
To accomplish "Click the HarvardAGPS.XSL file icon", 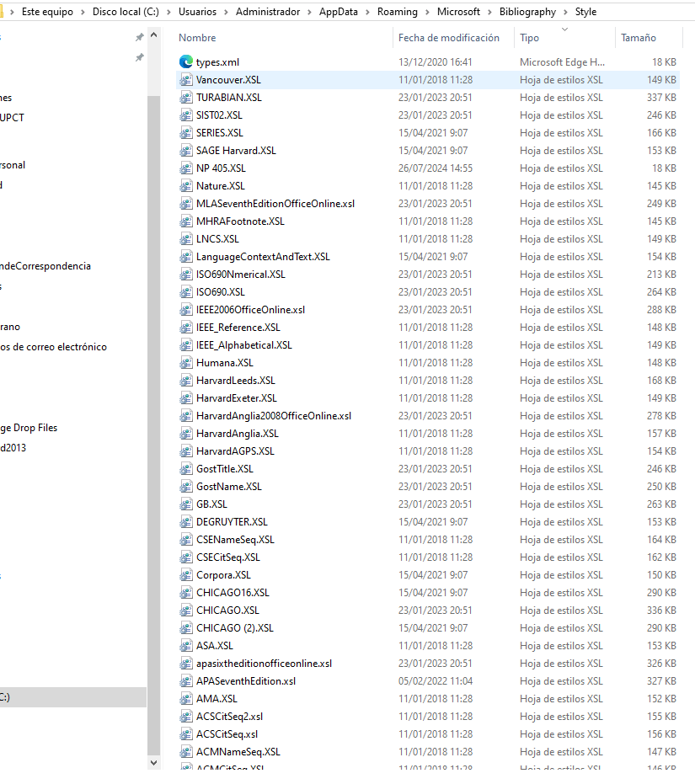I will pos(186,451).
